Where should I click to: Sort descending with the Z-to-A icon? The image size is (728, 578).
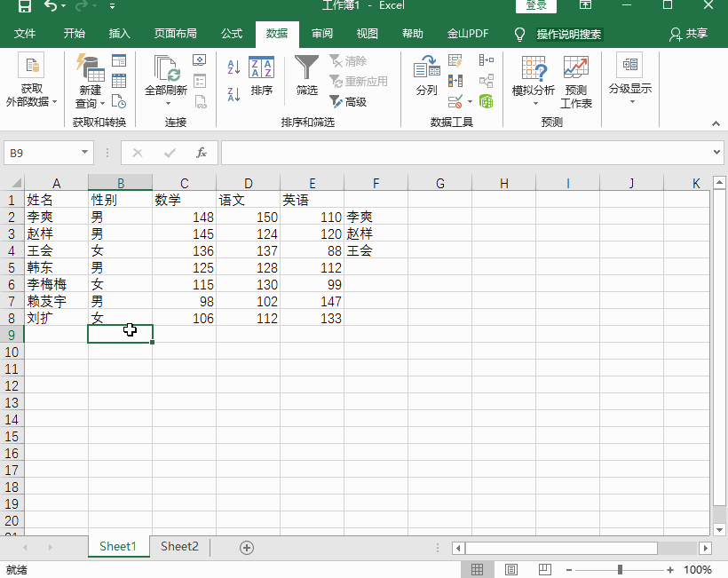[234, 93]
